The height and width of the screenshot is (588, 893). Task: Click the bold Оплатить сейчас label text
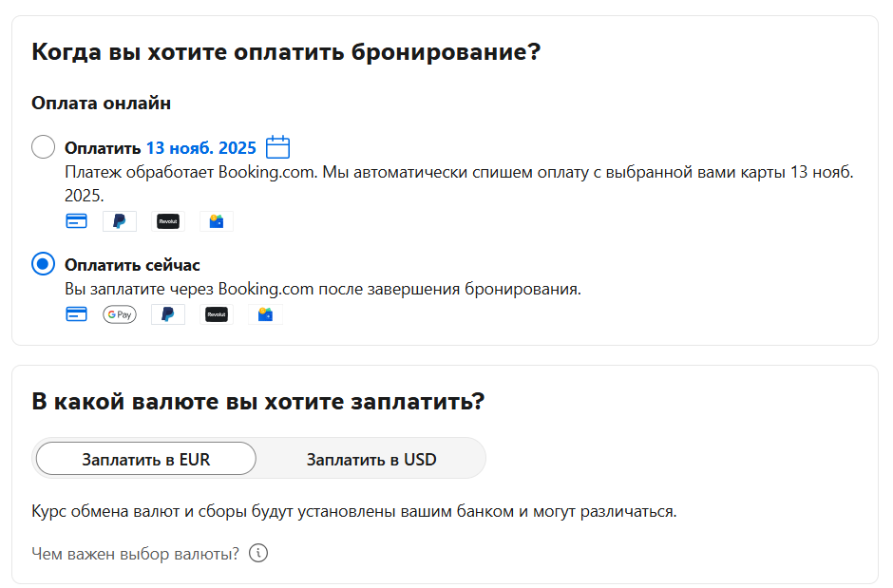point(132,265)
